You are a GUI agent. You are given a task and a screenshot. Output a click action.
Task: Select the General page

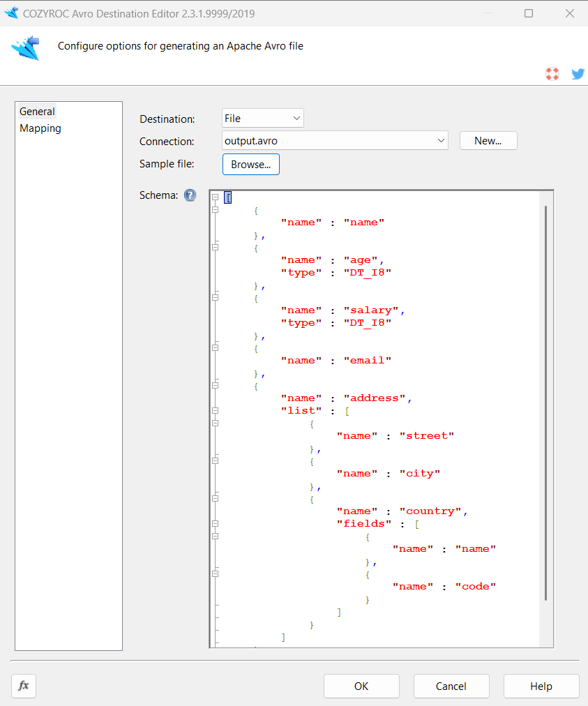click(37, 112)
